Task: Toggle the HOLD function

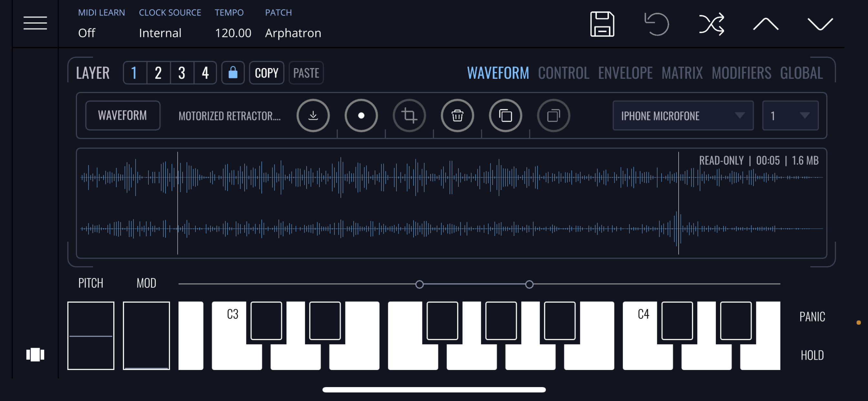Action: (x=812, y=355)
